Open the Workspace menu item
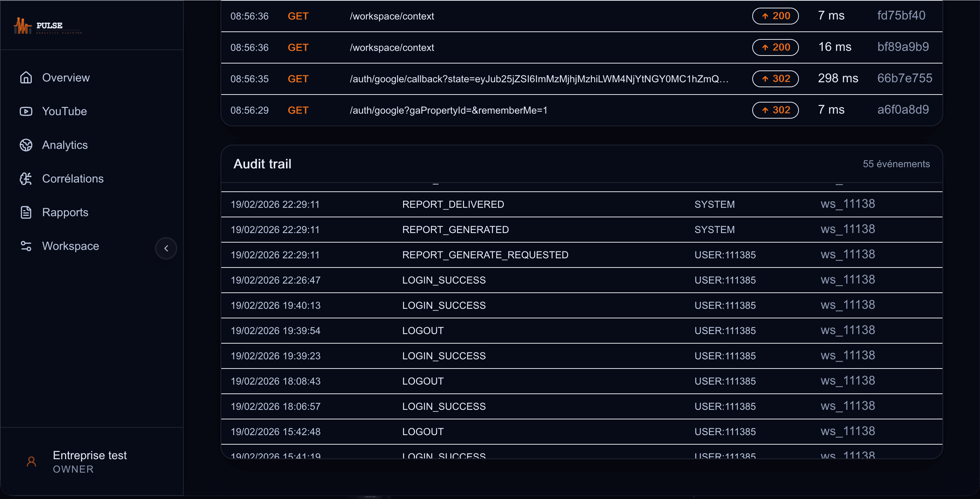980x499 pixels. [70, 246]
